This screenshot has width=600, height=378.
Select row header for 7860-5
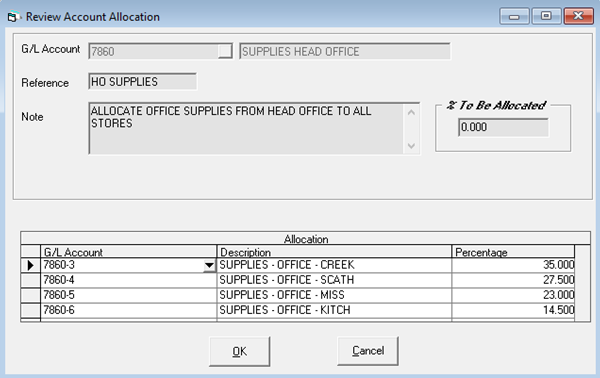31,295
